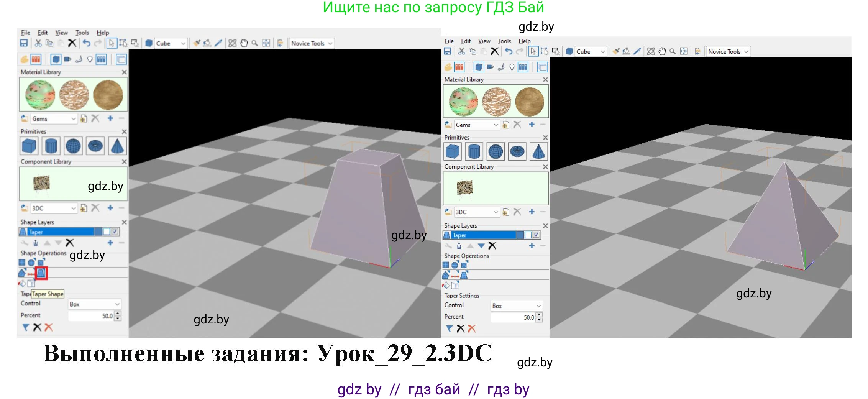Click the sphere primitive in the left window
Image resolution: width=868 pixels, height=399 pixels.
tap(73, 146)
